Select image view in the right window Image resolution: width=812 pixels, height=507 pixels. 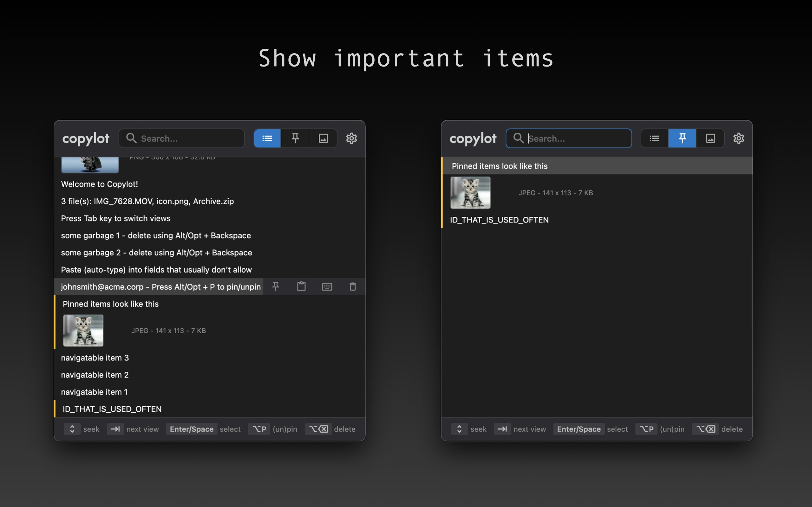(710, 138)
